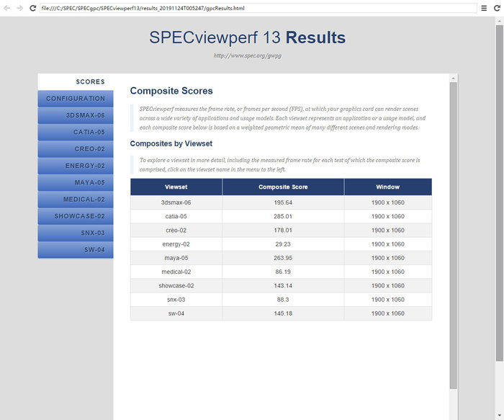The height and width of the screenshot is (420, 504).
Task: Click the 143.14 composite score
Action: tap(283, 285)
